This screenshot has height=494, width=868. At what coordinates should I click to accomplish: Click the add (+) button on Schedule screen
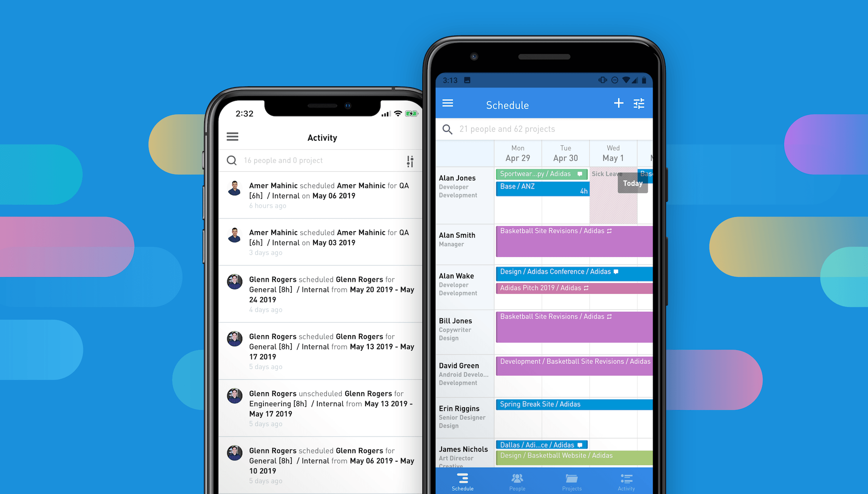click(x=618, y=103)
